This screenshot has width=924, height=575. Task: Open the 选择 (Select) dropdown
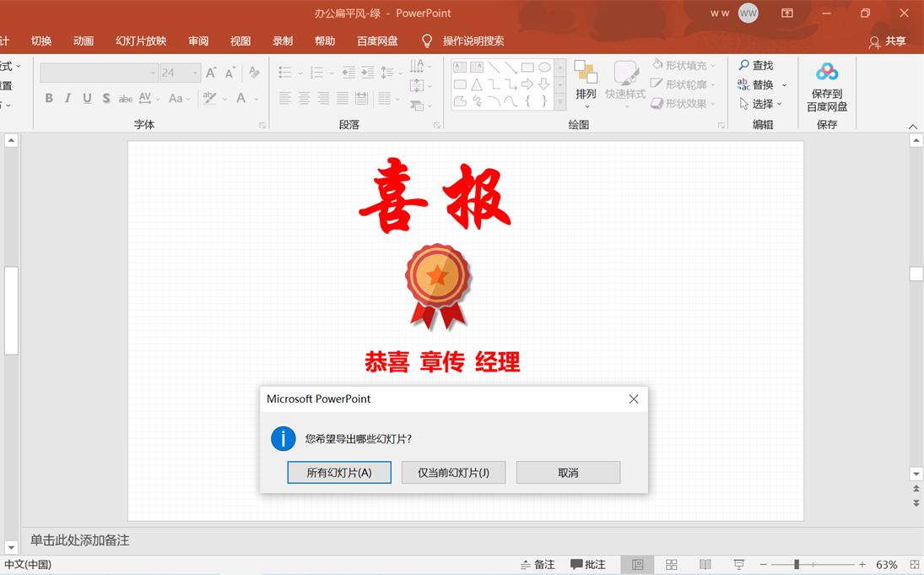point(759,103)
